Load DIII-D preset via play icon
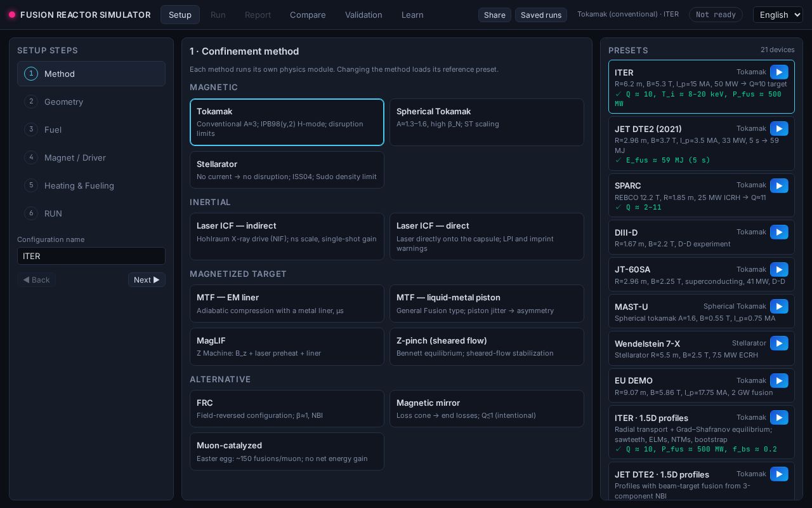 pos(779,232)
